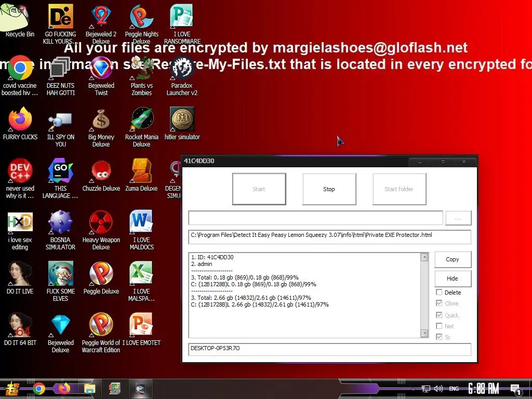The height and width of the screenshot is (399, 532).
Task: Open Chrome from the taskbar
Action: click(38, 389)
